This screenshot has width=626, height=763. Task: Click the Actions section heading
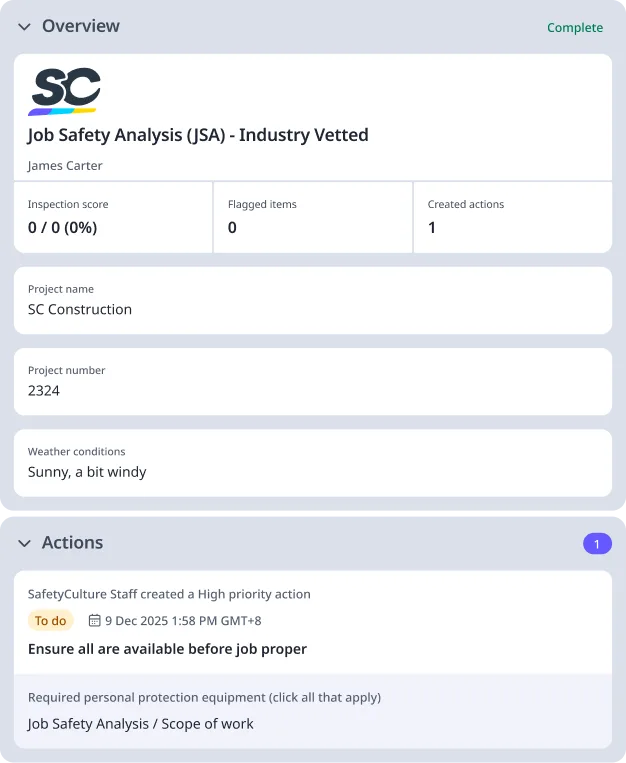tap(72, 543)
